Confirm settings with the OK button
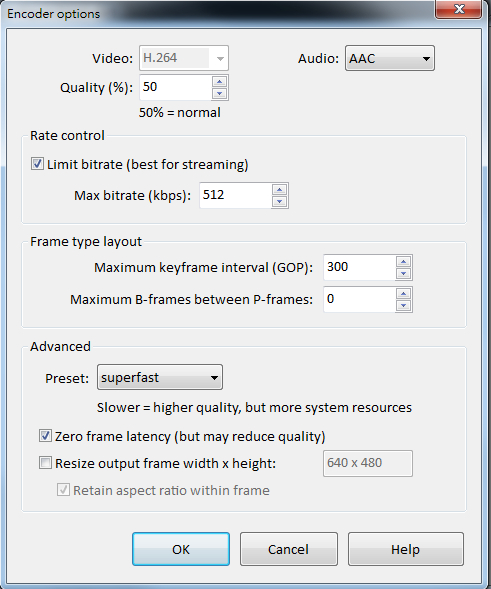 click(x=181, y=549)
